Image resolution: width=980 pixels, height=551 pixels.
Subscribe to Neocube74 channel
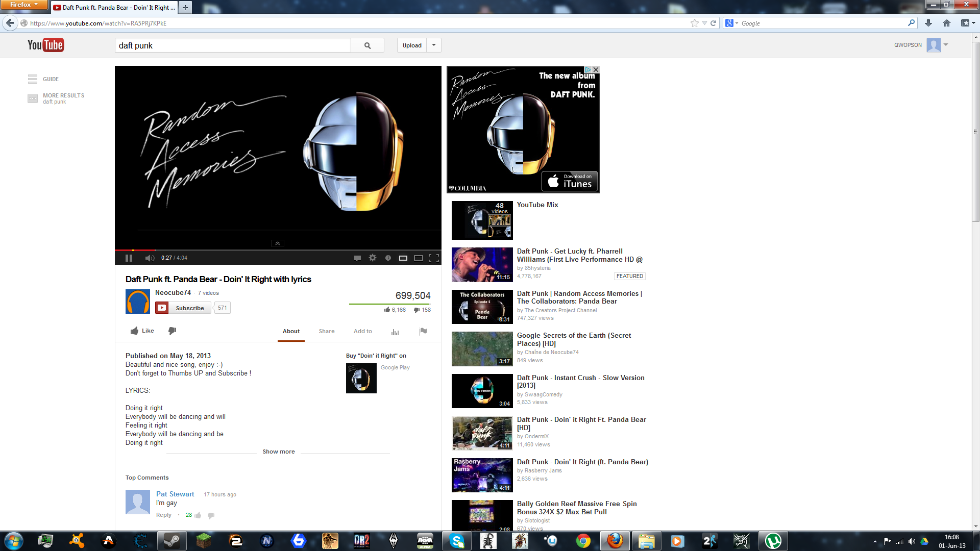click(x=183, y=308)
